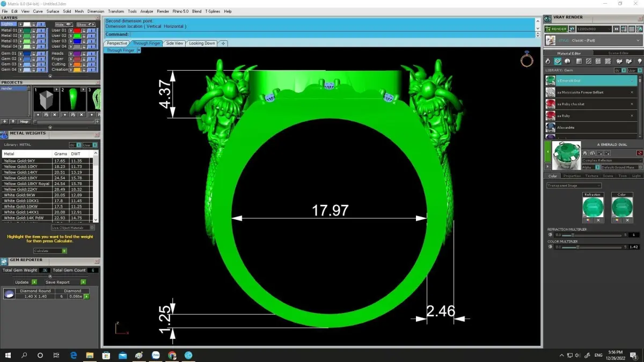
Task: Click the Command input field
Action: pyautogui.click(x=332, y=34)
